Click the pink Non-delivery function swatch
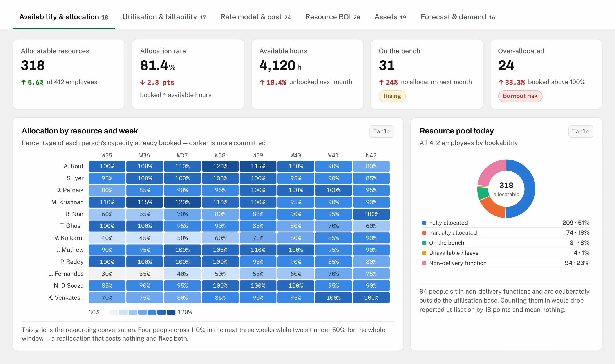The width and height of the screenshot is (615, 364). [424, 263]
